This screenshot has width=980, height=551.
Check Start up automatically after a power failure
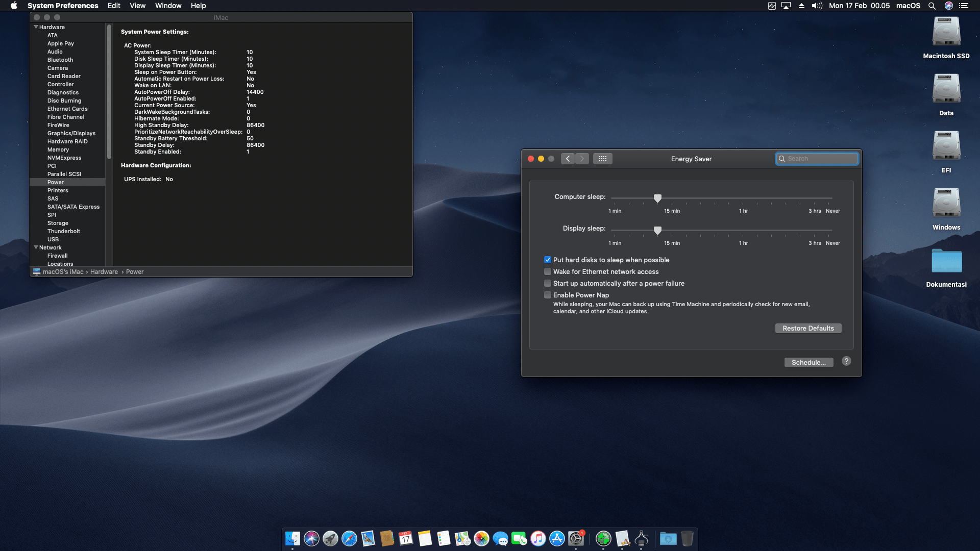click(548, 283)
